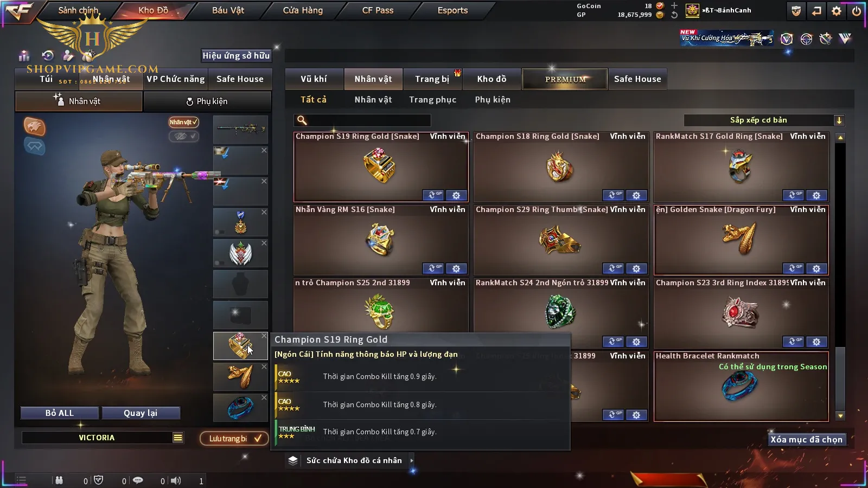Open the Cửa Hàng menu
Viewport: 868px width, 488px height.
[303, 10]
